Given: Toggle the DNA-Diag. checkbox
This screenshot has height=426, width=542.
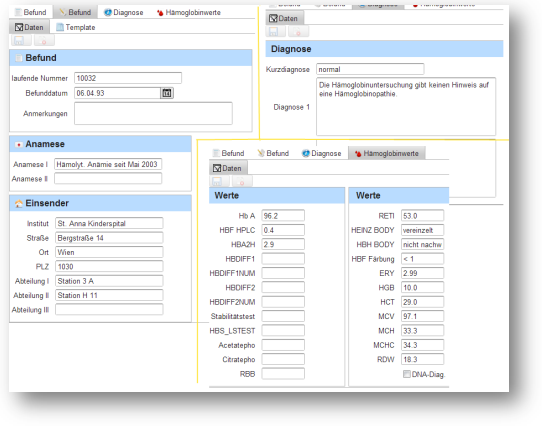Looking at the screenshot, I should coord(406,374).
